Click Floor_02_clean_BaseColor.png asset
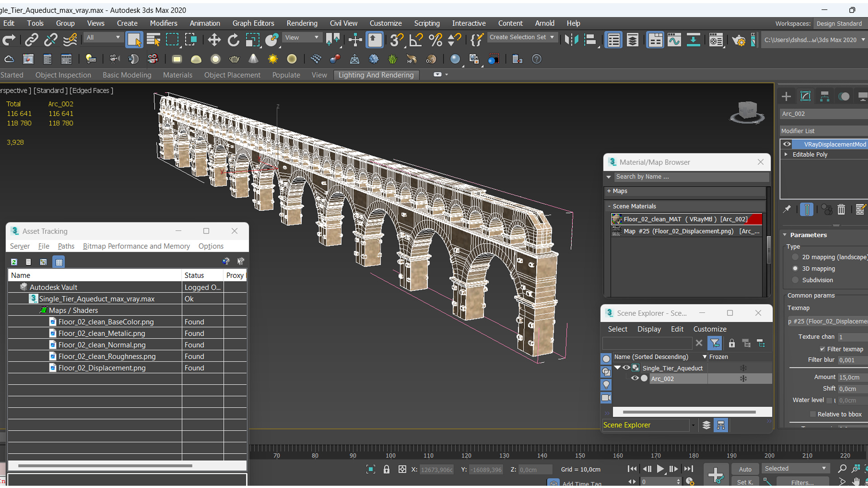 [105, 322]
